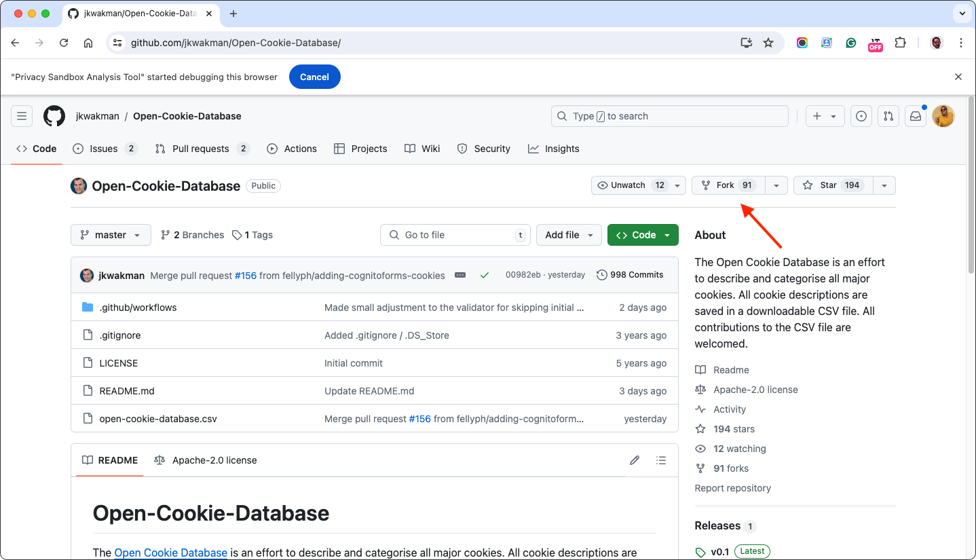Expand commit message ellipsis button

coord(460,275)
